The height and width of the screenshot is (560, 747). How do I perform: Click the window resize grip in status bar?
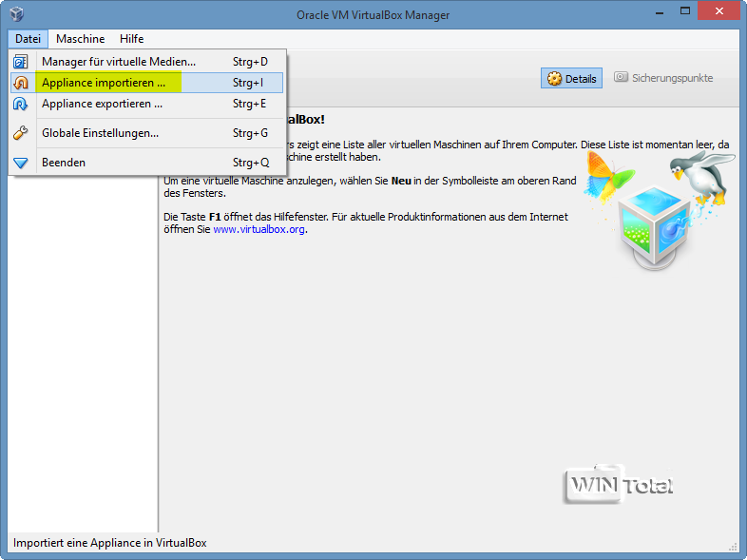coord(733,546)
